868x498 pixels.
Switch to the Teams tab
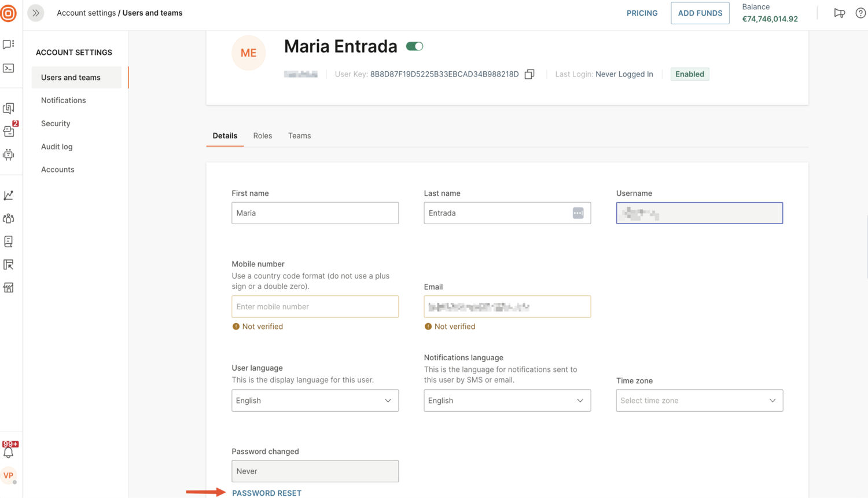click(299, 136)
